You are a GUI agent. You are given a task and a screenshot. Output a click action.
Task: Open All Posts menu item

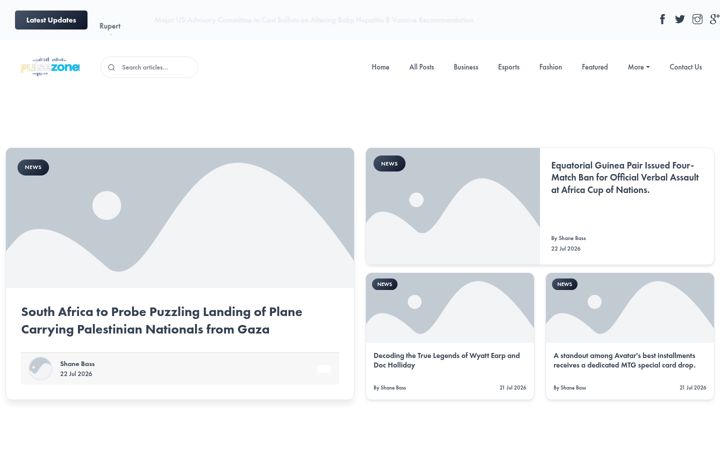coord(422,67)
